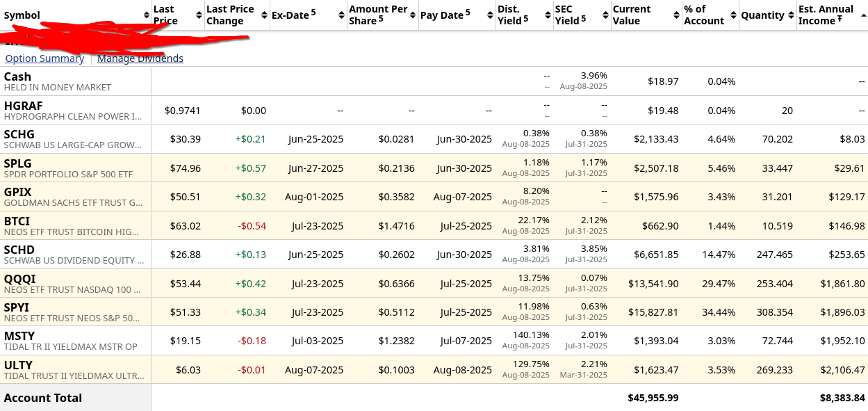Click MSTY annual income $1,952.10
868x411 pixels.
point(842,341)
